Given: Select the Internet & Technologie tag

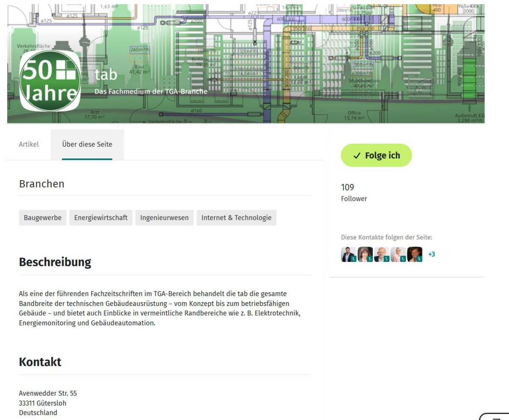Looking at the screenshot, I should (x=236, y=218).
